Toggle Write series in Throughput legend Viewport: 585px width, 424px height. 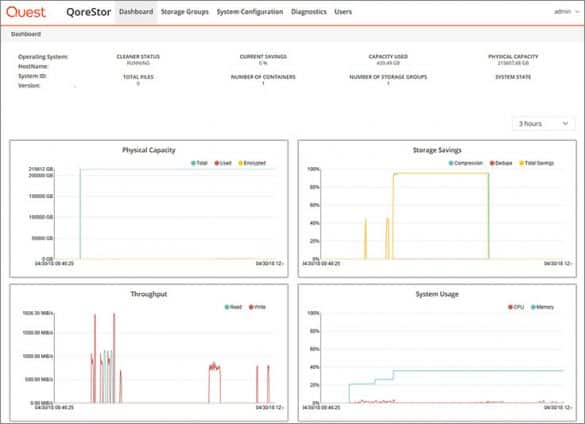click(x=257, y=307)
